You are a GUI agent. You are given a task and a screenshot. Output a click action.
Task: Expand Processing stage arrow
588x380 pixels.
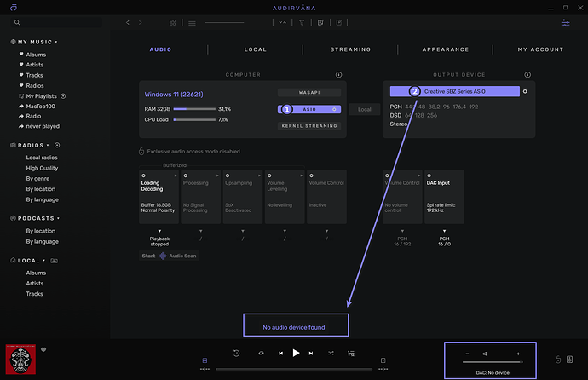tap(217, 176)
